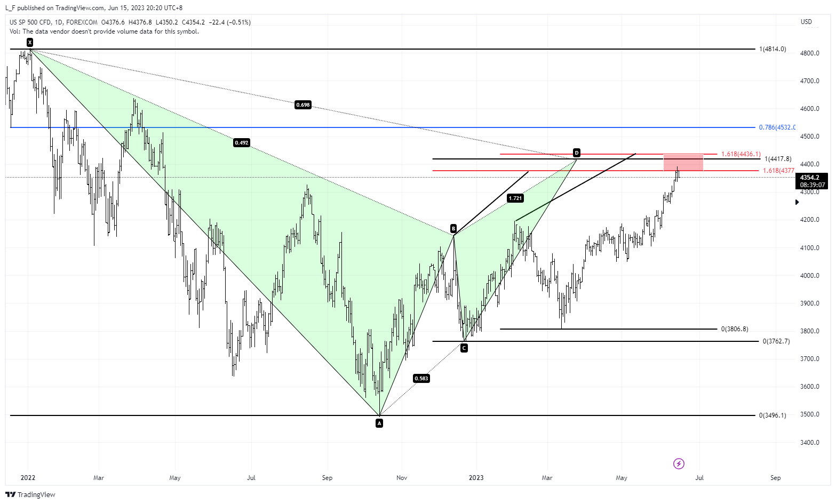Image resolution: width=836 pixels, height=504 pixels.
Task: Click the H4376.8 high value
Action: [x=140, y=22]
